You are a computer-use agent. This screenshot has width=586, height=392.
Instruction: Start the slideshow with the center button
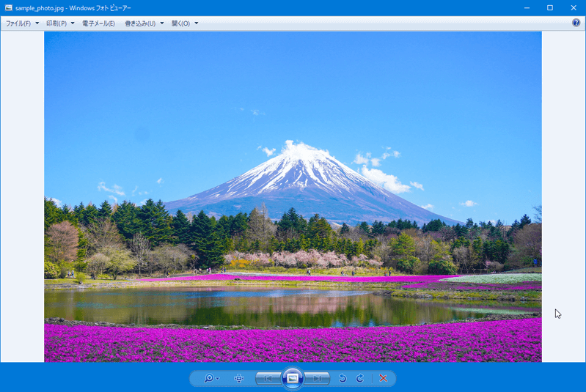tap(293, 378)
